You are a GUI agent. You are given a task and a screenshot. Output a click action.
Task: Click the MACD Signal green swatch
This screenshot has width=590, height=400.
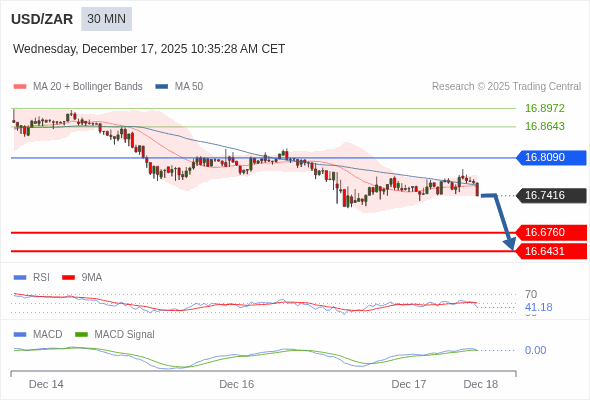81,335
